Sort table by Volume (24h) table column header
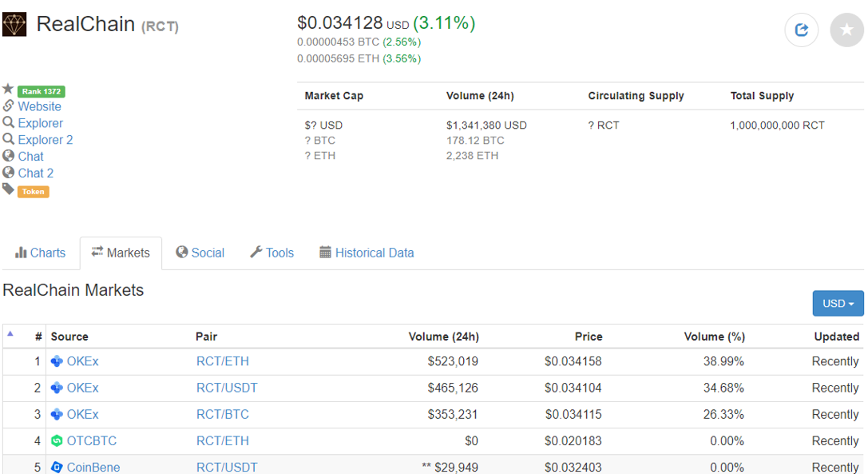 point(443,337)
